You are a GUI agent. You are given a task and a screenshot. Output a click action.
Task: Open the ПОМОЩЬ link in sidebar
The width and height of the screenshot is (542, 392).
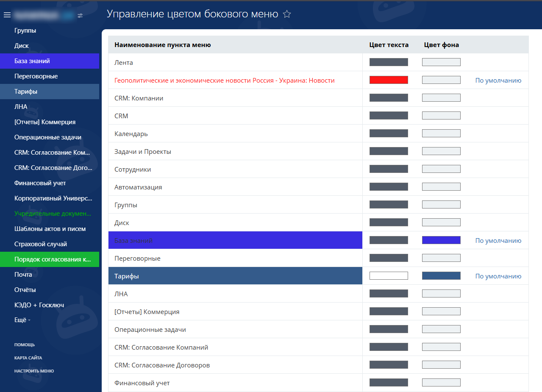[25, 345]
